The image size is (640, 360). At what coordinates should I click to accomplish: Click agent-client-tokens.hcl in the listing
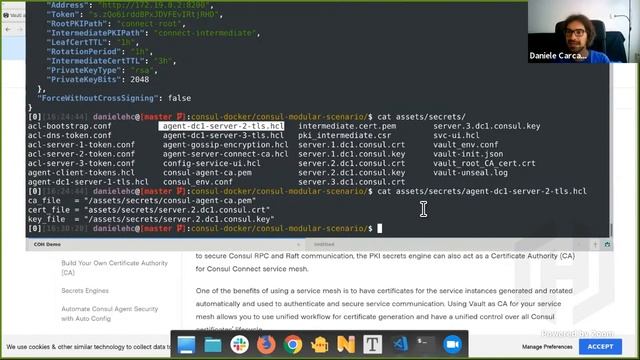tap(81, 173)
